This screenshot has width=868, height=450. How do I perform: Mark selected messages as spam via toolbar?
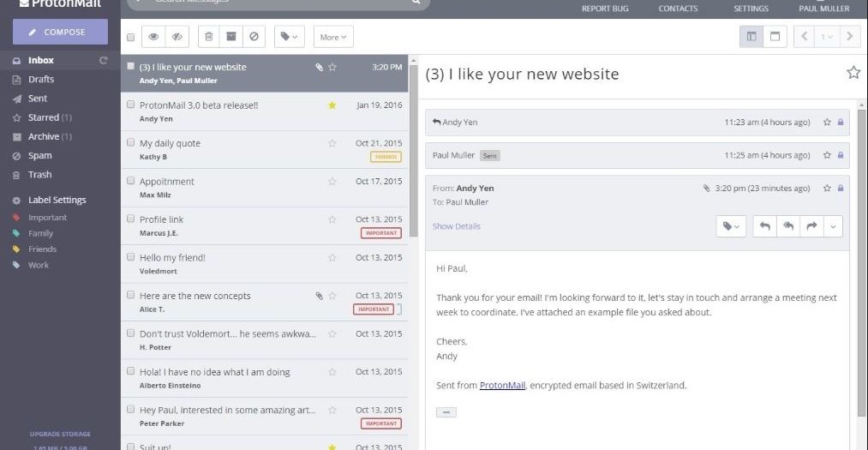coord(254,37)
